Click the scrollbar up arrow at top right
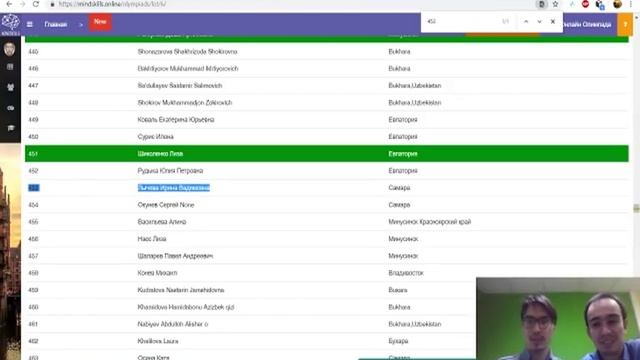Viewport: 640px width, 360px height. pos(636,17)
